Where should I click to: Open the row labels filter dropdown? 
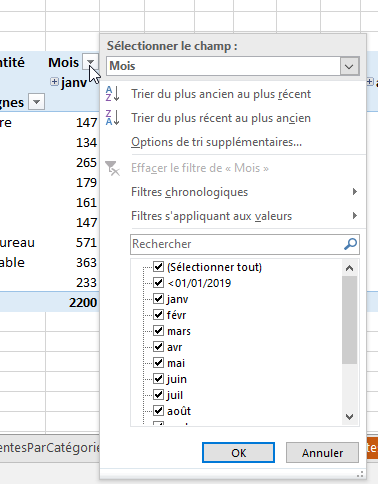click(x=36, y=102)
